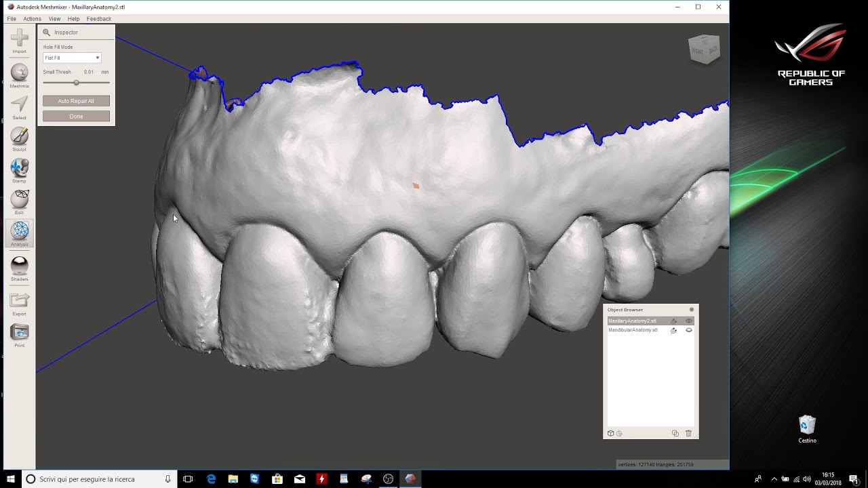Hide the MaxillaryAnatomy2.stl object
Viewport: 868px width, 488px height.
(x=689, y=321)
